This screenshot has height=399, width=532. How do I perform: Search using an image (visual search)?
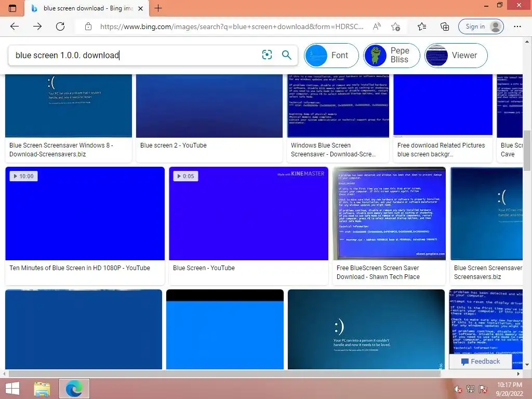(267, 55)
